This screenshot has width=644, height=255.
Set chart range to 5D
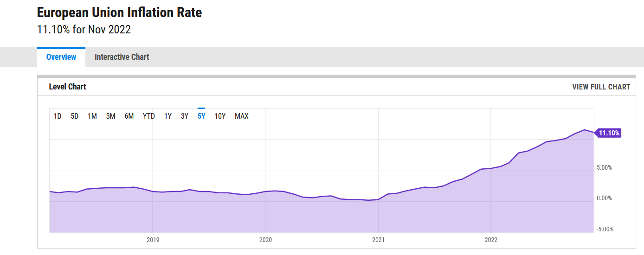click(x=75, y=116)
